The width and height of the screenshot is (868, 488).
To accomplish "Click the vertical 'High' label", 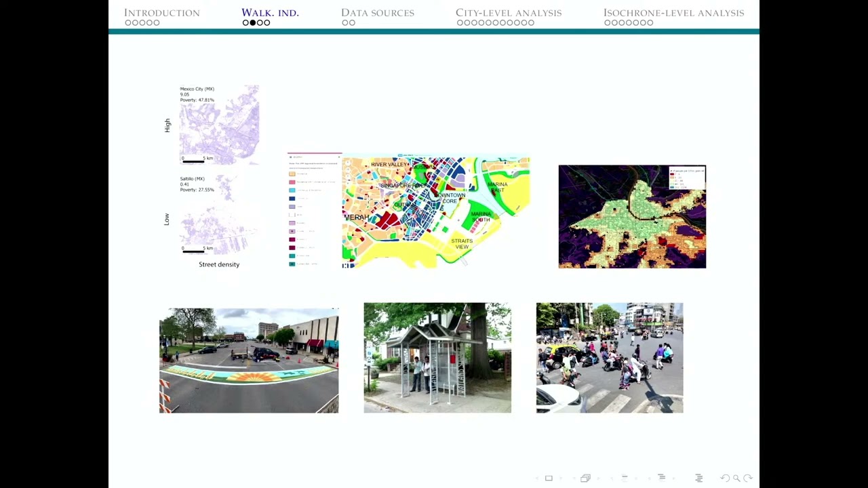I will pos(167,125).
